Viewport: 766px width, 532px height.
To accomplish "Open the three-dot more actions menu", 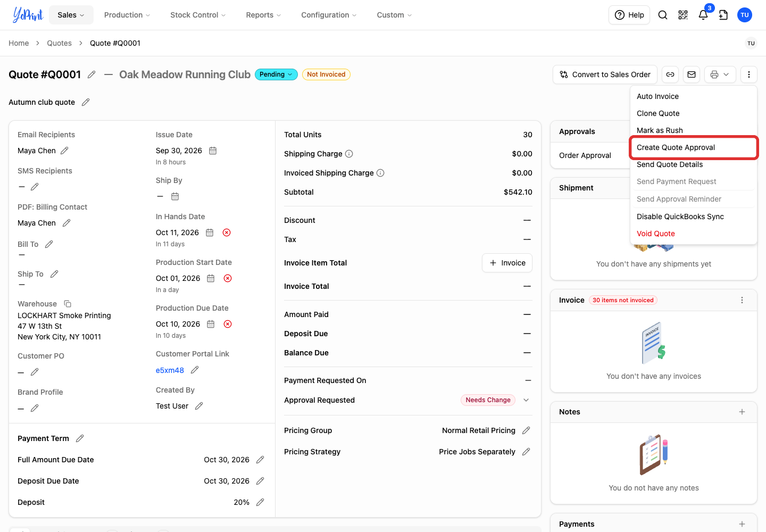I will tap(749, 74).
